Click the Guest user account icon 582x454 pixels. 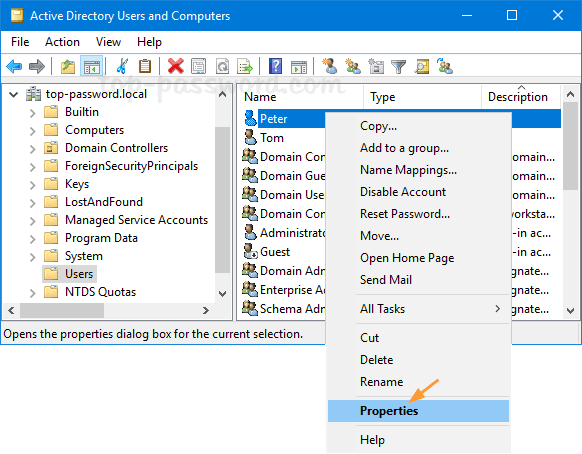click(x=250, y=251)
